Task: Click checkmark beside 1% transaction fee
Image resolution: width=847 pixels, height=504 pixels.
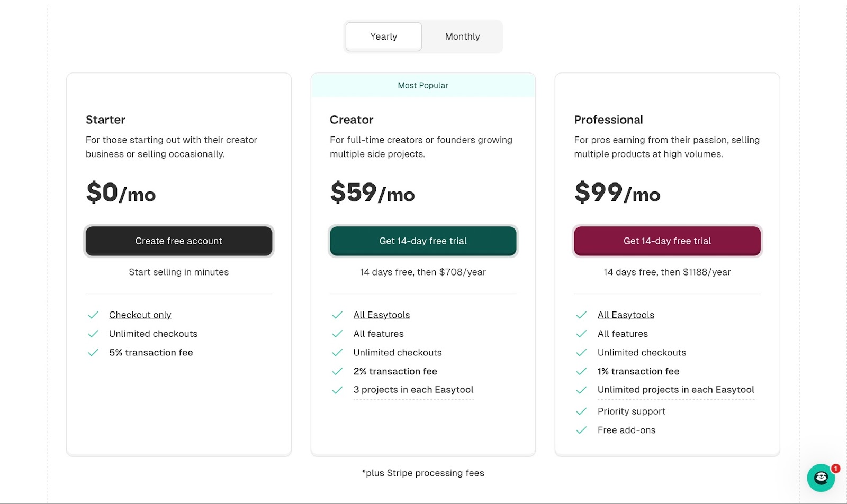Action: pyautogui.click(x=581, y=371)
